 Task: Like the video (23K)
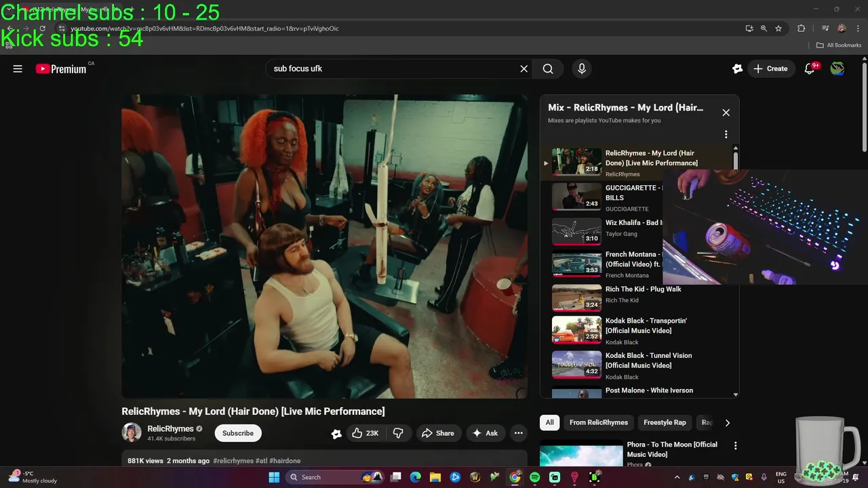click(x=365, y=433)
